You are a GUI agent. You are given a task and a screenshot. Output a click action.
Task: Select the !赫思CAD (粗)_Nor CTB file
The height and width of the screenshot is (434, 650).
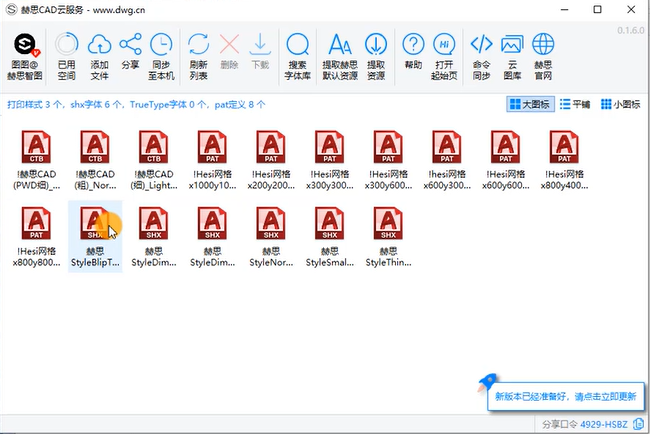coord(95,160)
